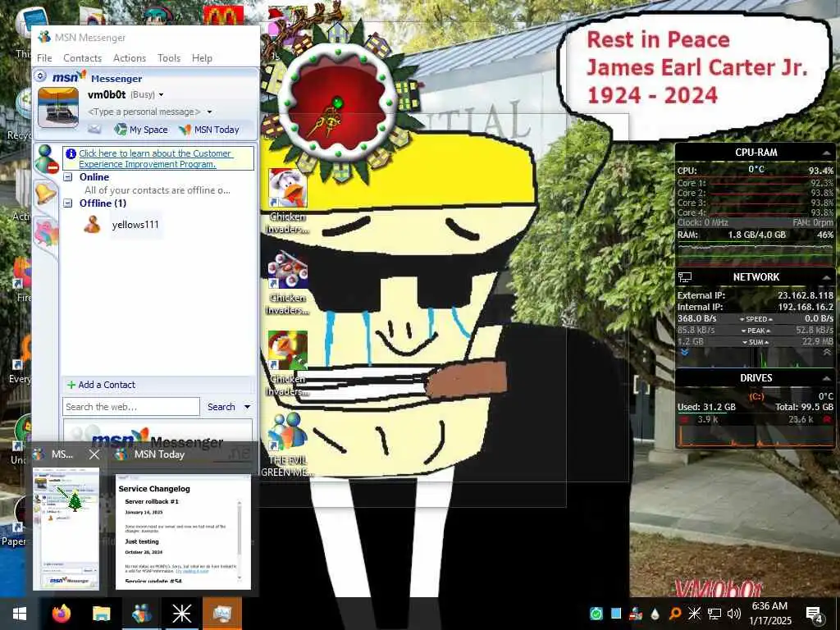Screen dimensions: 840x630
Task: Click the Search the web input field
Action: pos(131,407)
